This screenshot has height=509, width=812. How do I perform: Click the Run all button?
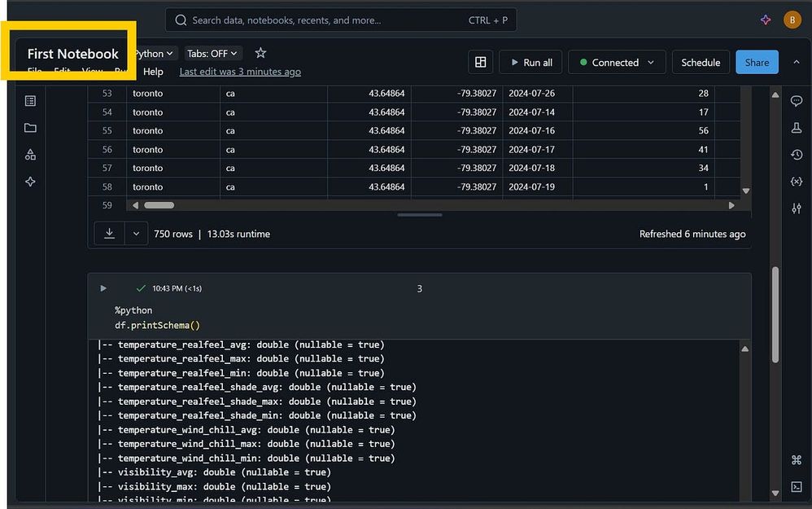[x=530, y=63]
